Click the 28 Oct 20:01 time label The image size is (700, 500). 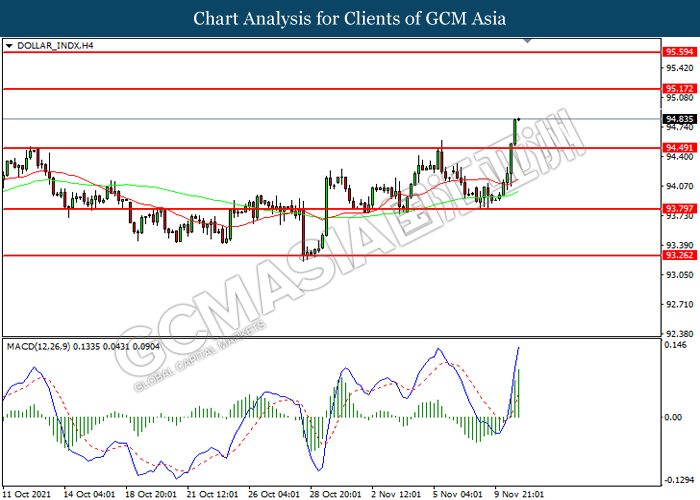click(336, 494)
